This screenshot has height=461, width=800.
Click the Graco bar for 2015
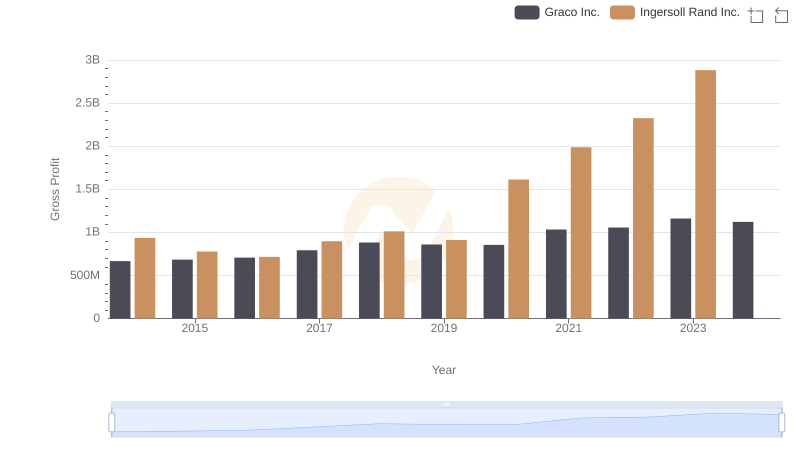pyautogui.click(x=182, y=289)
